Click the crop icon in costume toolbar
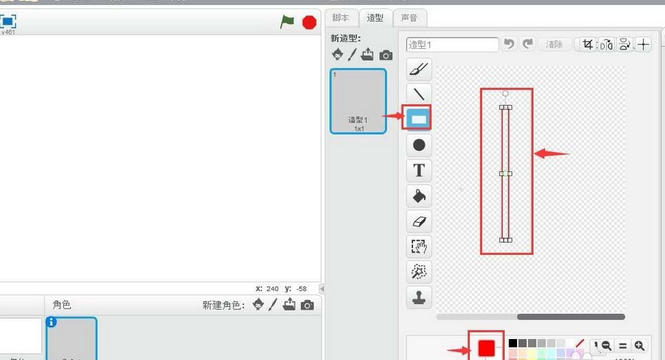Viewport: 665px width, 360px height. pos(588,45)
